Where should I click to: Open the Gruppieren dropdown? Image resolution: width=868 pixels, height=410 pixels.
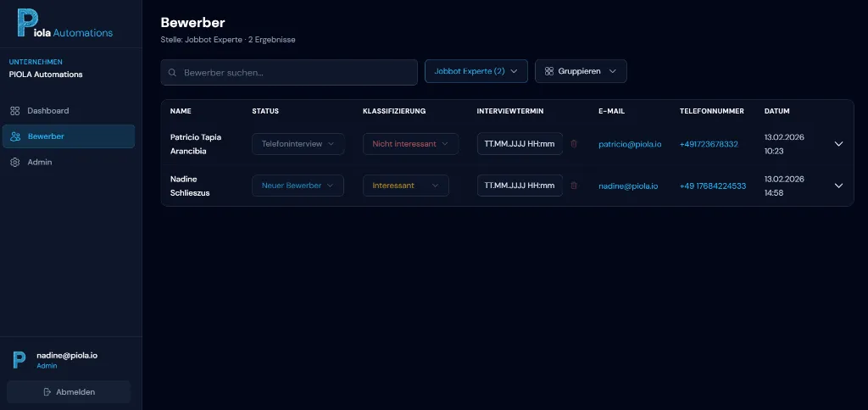click(x=581, y=72)
